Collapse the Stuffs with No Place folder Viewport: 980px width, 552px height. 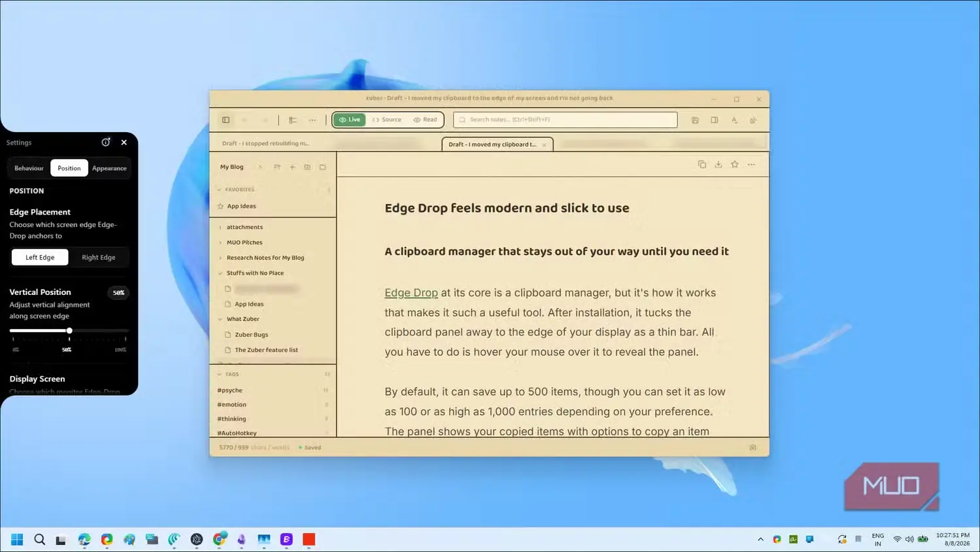click(220, 273)
